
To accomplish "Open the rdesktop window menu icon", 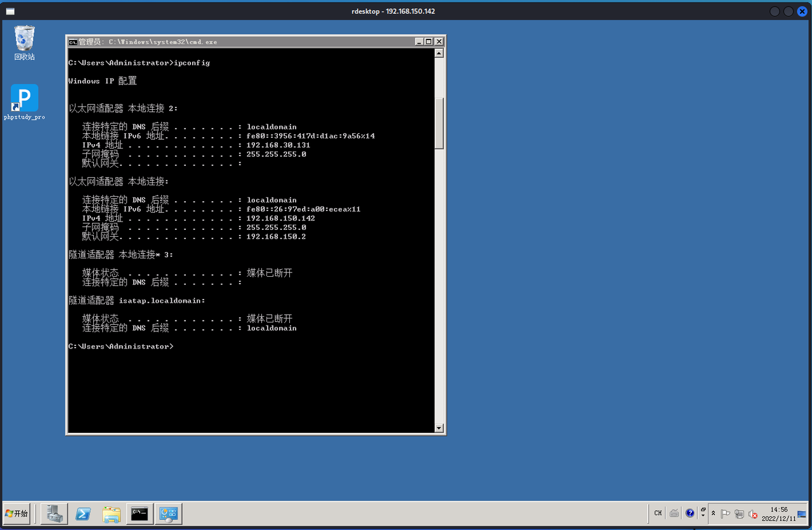I will pos(10,11).
